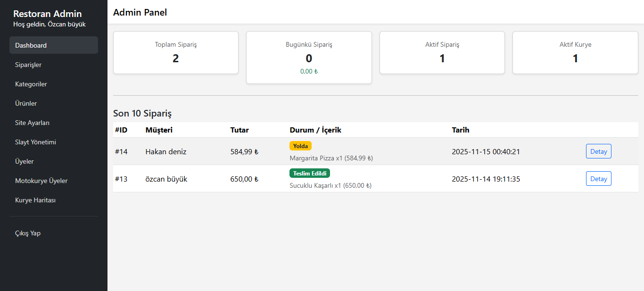The width and height of the screenshot is (644, 291).
Task: Click the Restoran Admin sidebar title
Action: 47,14
